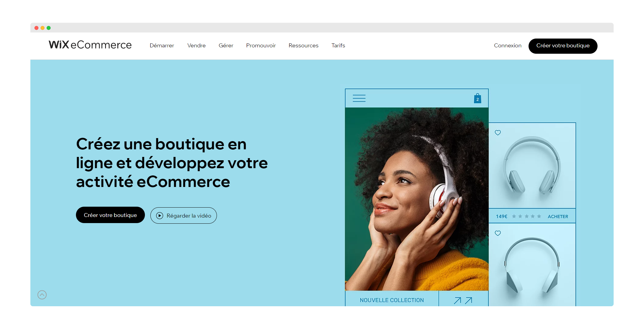Click the diagonal arrows next to Nouvelle Collection
This screenshot has width=644, height=329.
[463, 300]
